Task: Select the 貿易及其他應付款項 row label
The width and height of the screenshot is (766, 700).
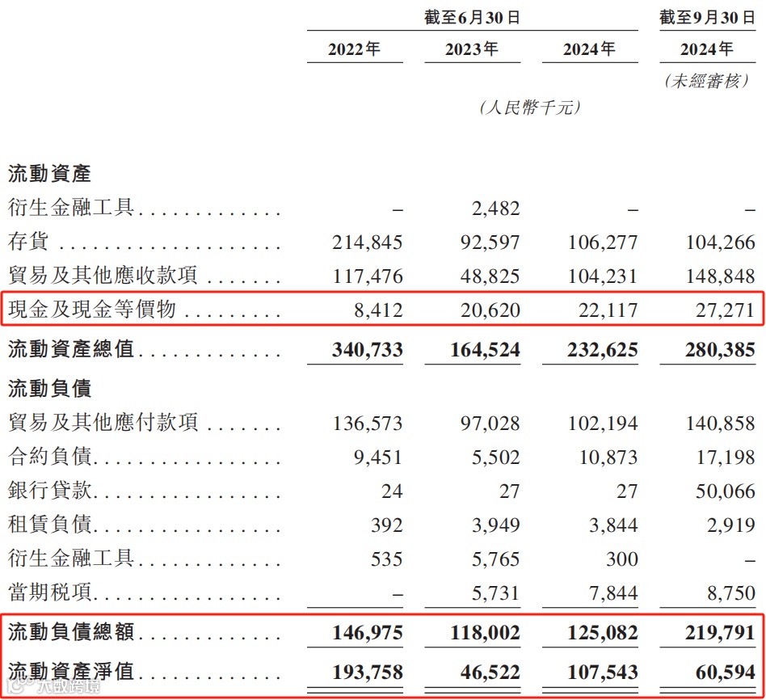Action: (103, 422)
